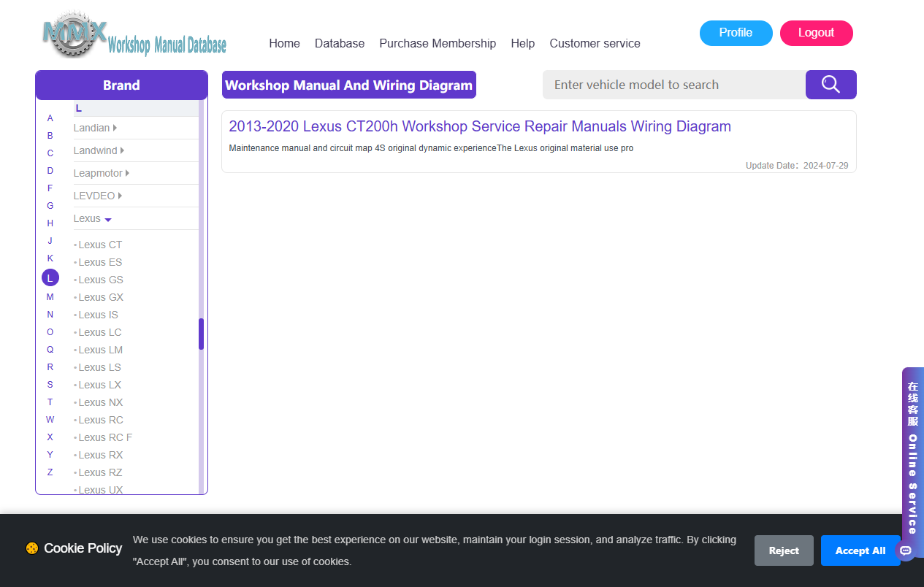The height and width of the screenshot is (587, 924).
Task: Select letter T in brand index
Action: (50, 402)
